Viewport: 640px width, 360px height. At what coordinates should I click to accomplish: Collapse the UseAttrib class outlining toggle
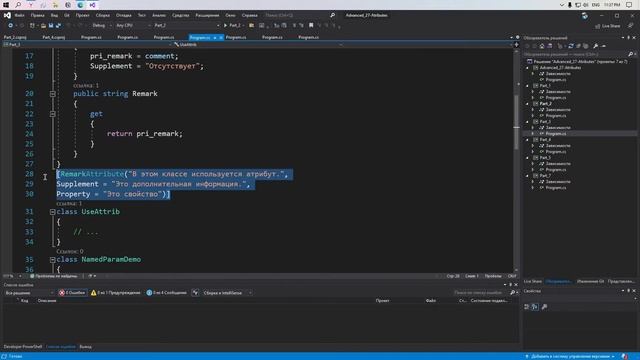(x=53, y=212)
